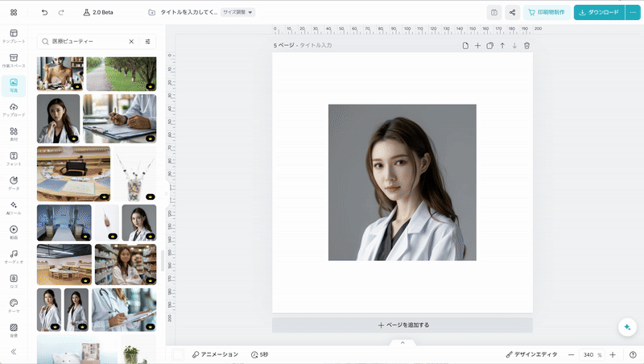644x364 pixels.
Task: Click the ダウンロード button
Action: coord(599,13)
